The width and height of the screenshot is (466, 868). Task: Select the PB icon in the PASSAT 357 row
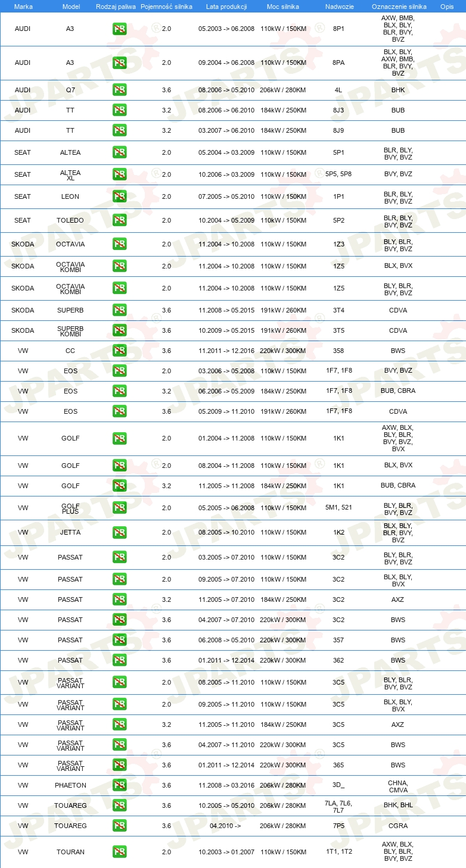(x=119, y=640)
